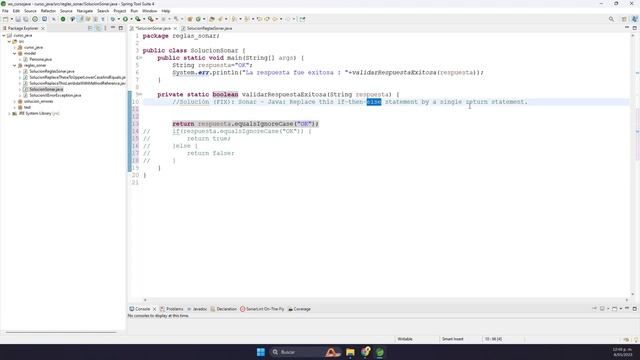The height and width of the screenshot is (360, 640).
Task: Select the Java perspective icon
Action: tap(635, 19)
